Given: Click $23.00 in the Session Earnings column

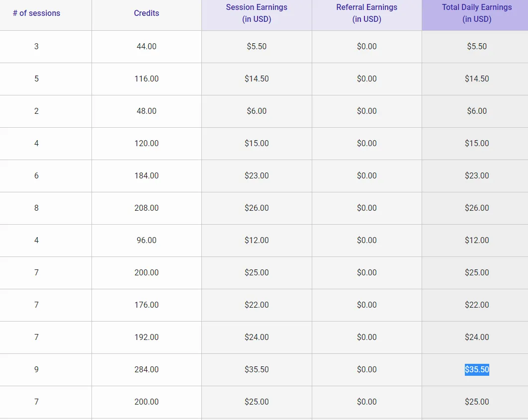Looking at the screenshot, I should click(257, 175).
